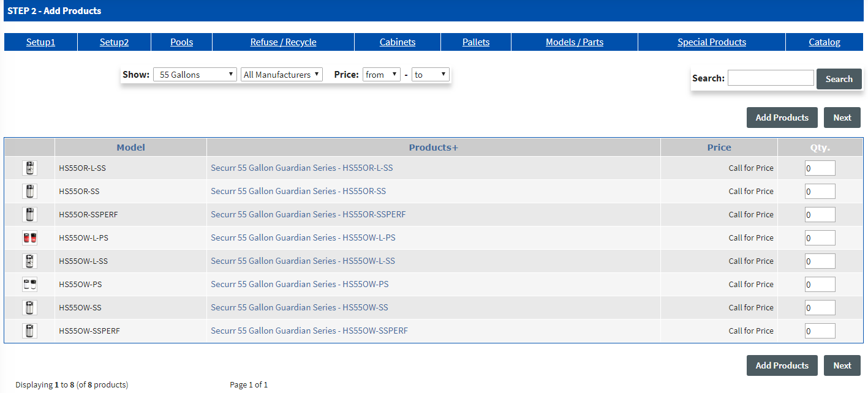The image size is (868, 393).
Task: Click model cell text HS55OW-L-PS
Action: pyautogui.click(x=83, y=238)
